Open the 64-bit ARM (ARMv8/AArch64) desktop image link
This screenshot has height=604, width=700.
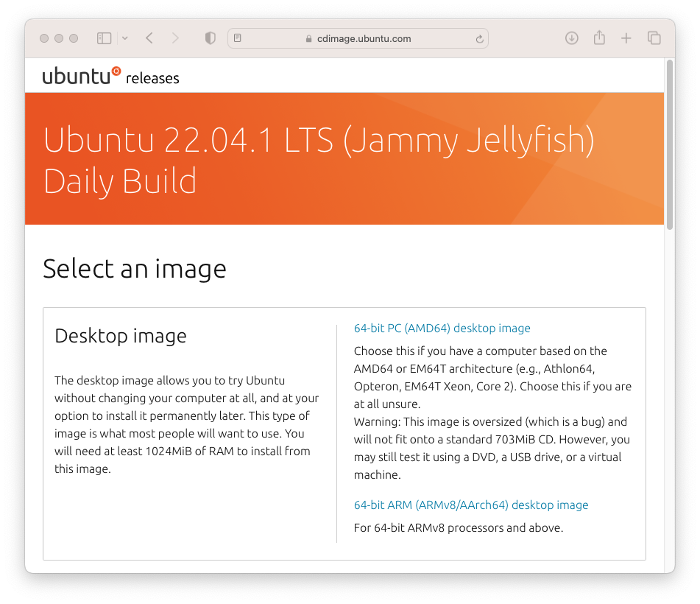471,505
